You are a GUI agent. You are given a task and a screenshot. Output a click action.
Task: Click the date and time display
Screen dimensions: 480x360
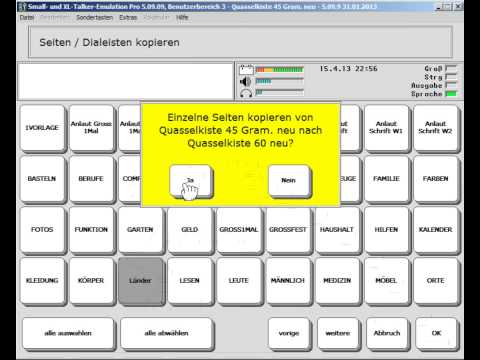[x=348, y=69]
